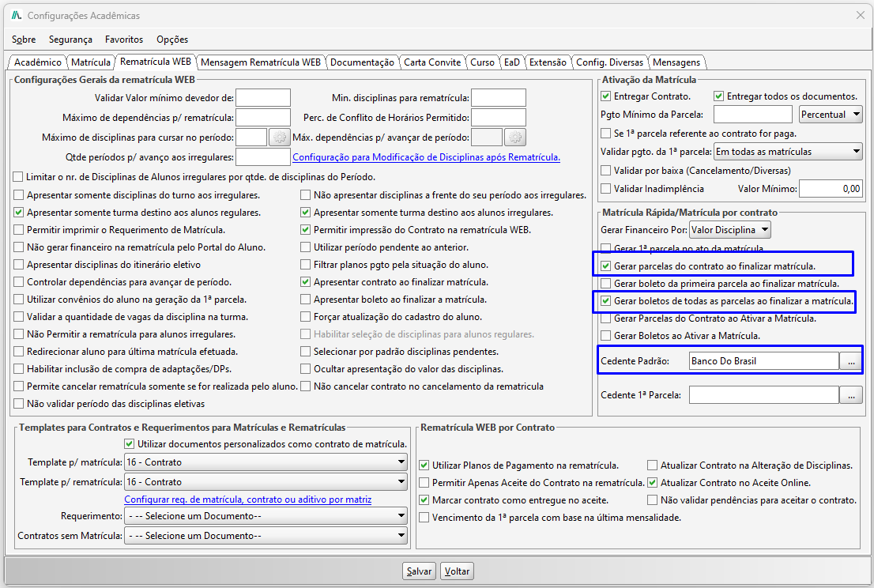The width and height of the screenshot is (874, 588).
Task: Click Cedente Padrão Banco Do Brasil field
Action: tap(764, 361)
